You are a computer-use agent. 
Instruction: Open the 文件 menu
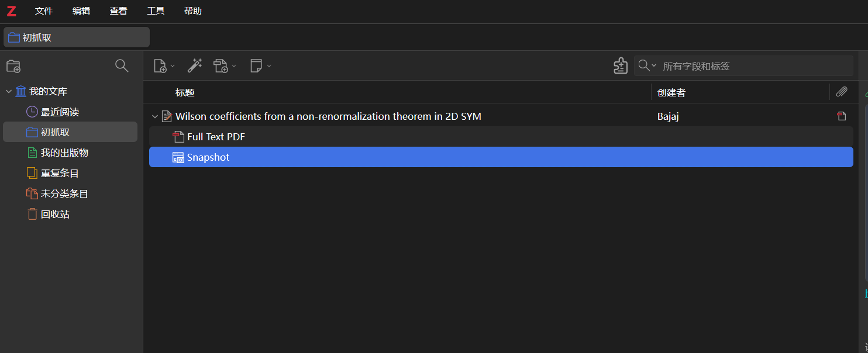[x=44, y=11]
